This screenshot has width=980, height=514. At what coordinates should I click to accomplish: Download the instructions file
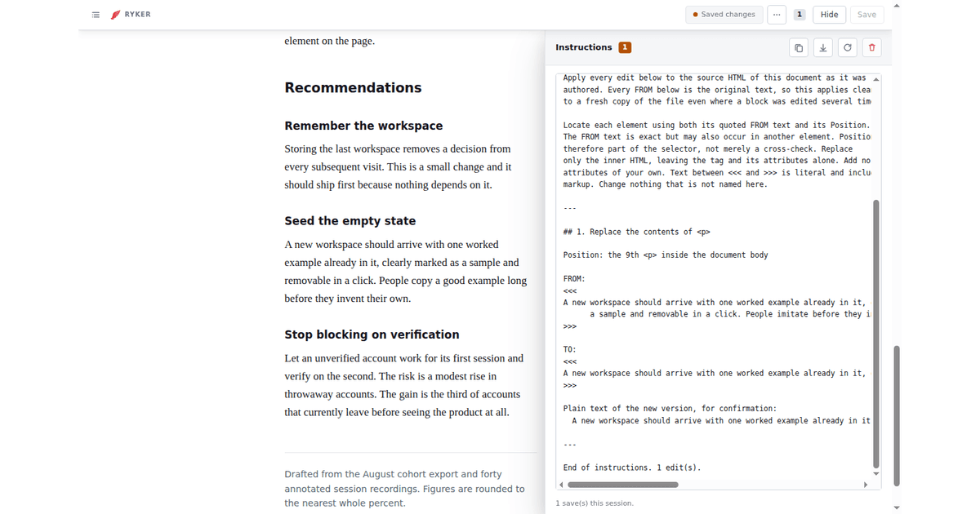[x=823, y=48]
